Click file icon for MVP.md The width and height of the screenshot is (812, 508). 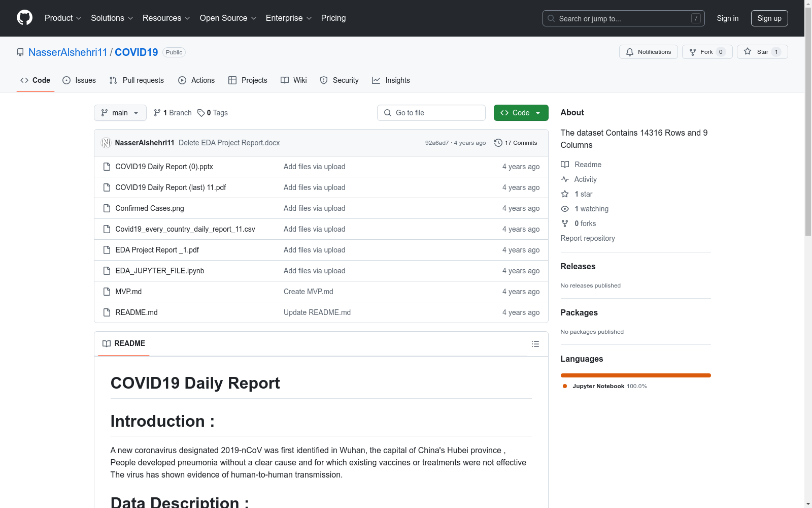(107, 292)
